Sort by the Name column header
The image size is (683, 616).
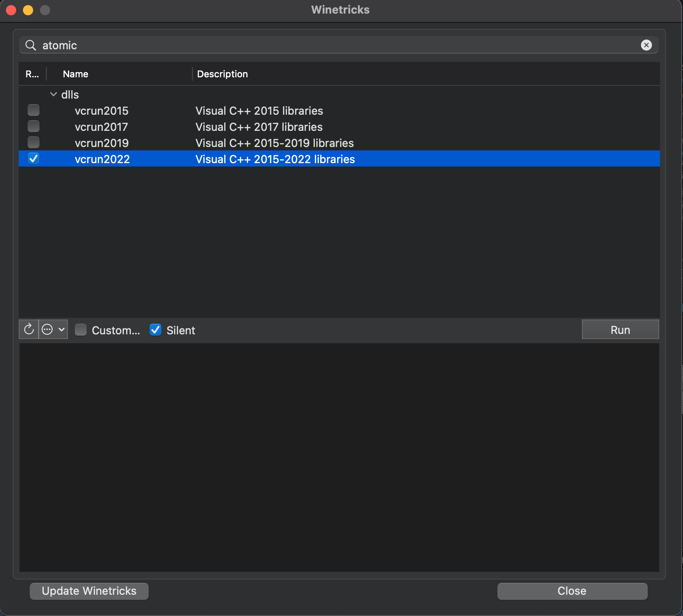76,74
